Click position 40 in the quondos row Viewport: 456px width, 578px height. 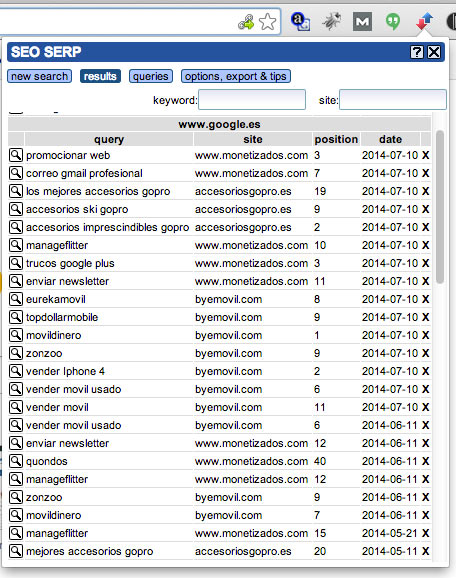[320, 461]
